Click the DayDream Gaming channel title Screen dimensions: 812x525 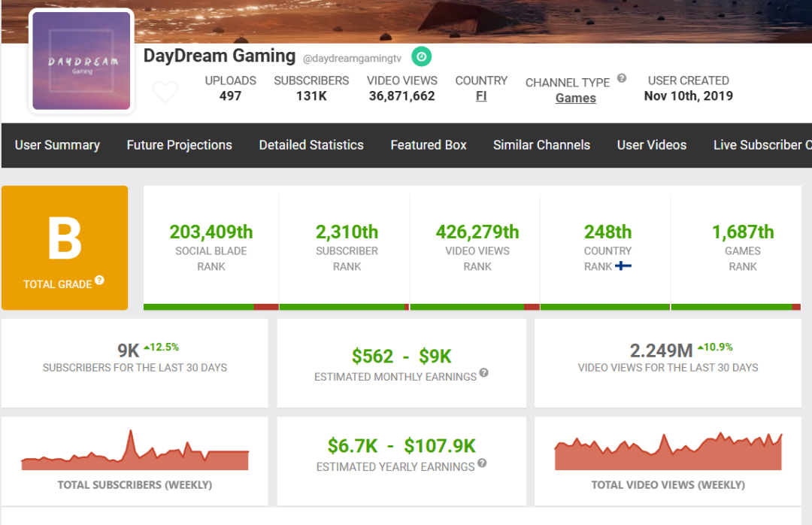[x=220, y=56]
